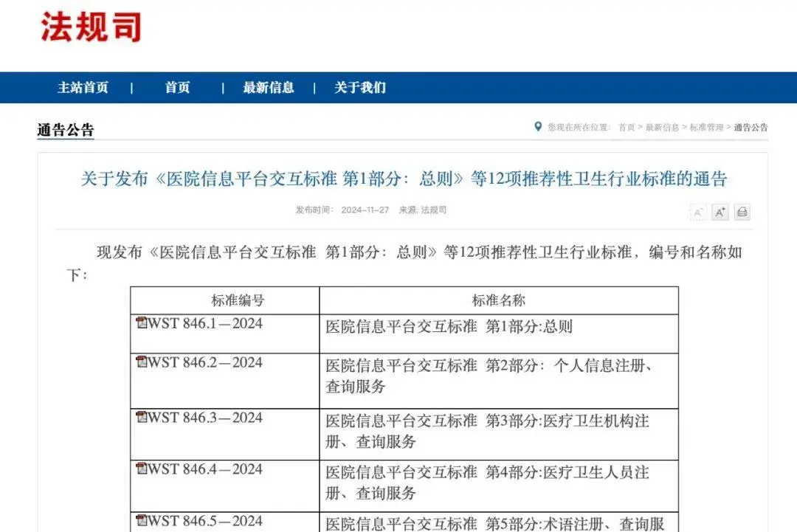The height and width of the screenshot is (532, 797).
Task: Click the 第3部分:医疗卫生机构注册 name cell
Action: 499,435
